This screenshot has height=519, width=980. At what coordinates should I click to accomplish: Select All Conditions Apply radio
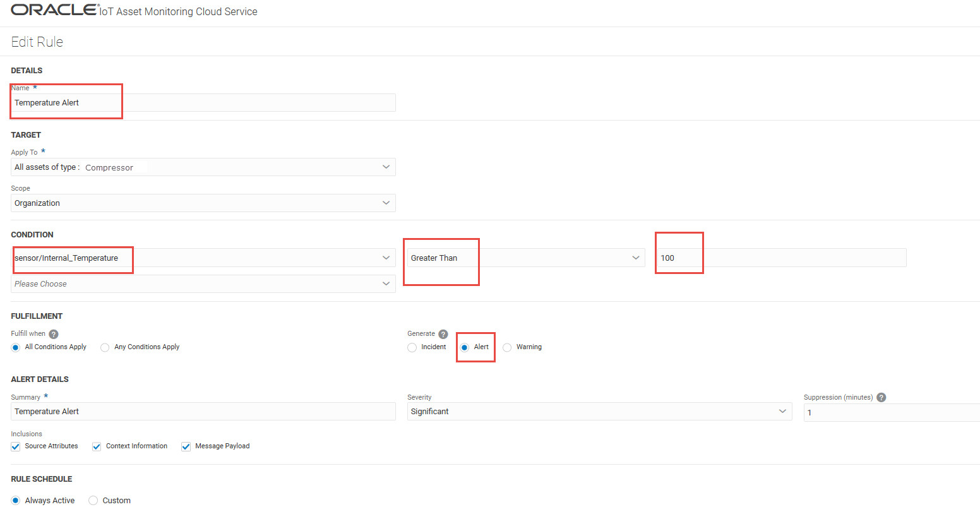click(16, 347)
